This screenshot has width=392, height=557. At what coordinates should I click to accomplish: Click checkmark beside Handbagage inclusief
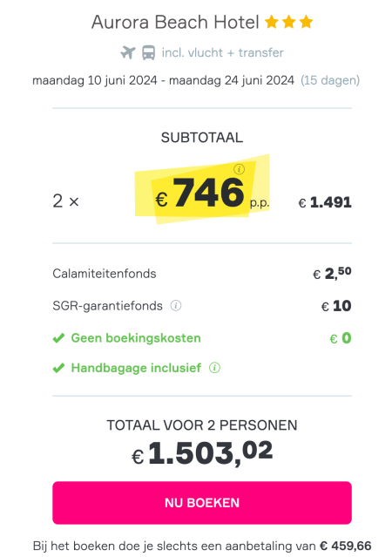(58, 368)
